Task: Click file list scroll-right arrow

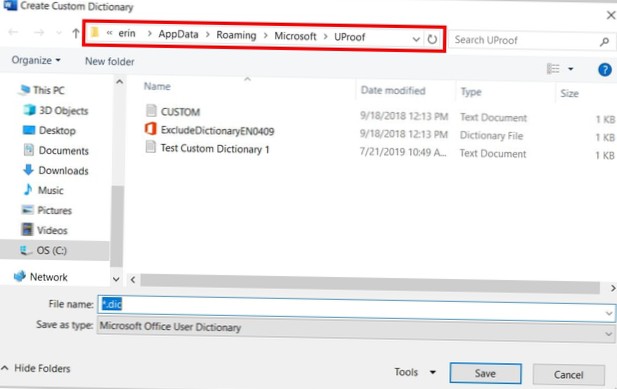Action: tap(613, 288)
